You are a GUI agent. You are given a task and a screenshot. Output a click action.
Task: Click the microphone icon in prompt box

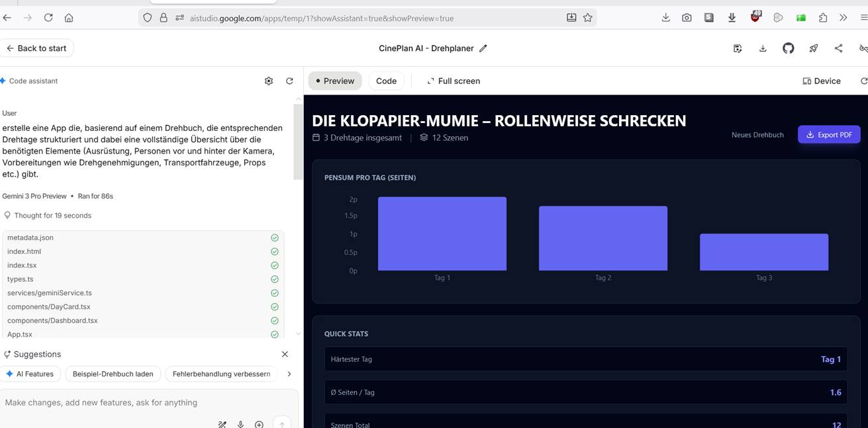pos(241,424)
